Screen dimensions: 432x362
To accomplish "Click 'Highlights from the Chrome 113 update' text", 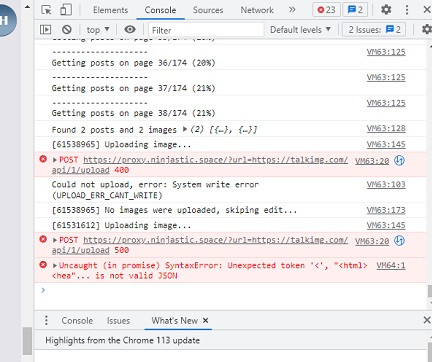I will pyautogui.click(x=123, y=340).
